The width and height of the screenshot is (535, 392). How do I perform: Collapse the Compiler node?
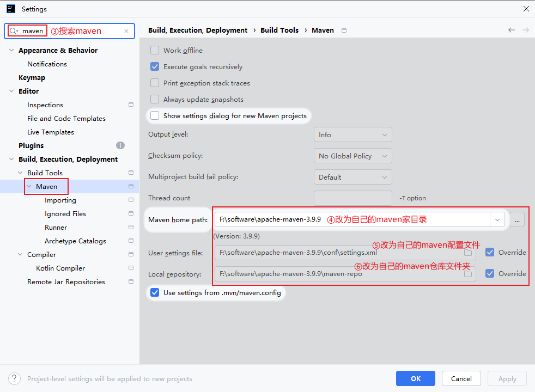tap(20, 255)
